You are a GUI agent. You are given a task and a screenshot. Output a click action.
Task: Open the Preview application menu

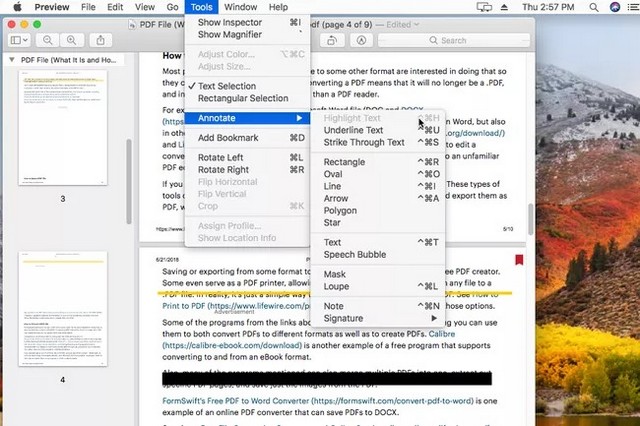(x=52, y=7)
